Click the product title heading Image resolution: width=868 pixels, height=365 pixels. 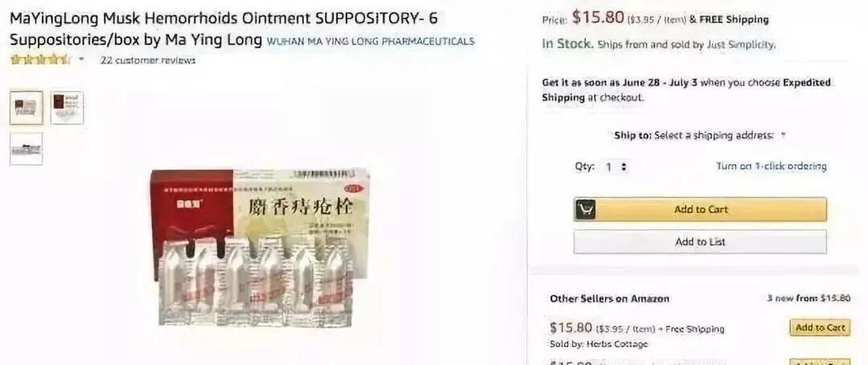(223, 29)
